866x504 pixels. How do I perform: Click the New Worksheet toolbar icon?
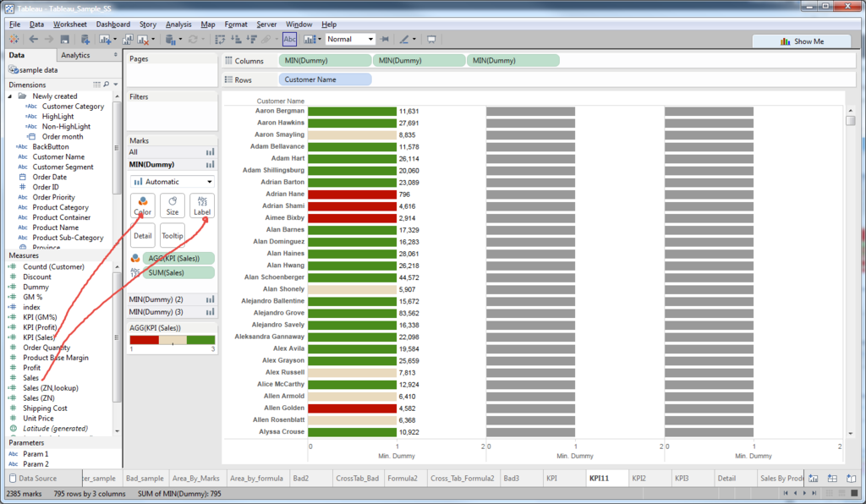(x=104, y=39)
